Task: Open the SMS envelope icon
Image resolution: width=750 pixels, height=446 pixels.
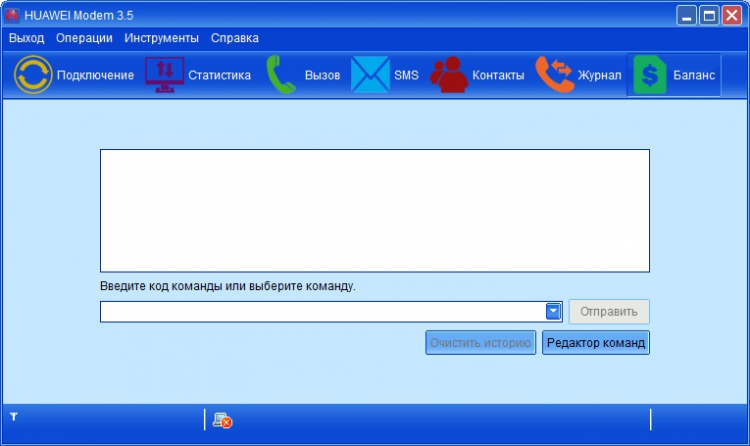Action: click(x=369, y=75)
